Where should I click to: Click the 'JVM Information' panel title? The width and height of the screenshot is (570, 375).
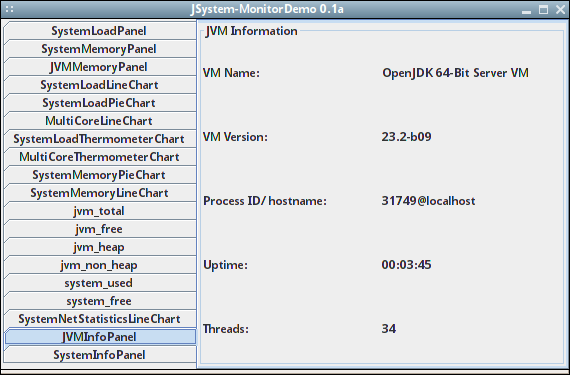[x=251, y=31]
